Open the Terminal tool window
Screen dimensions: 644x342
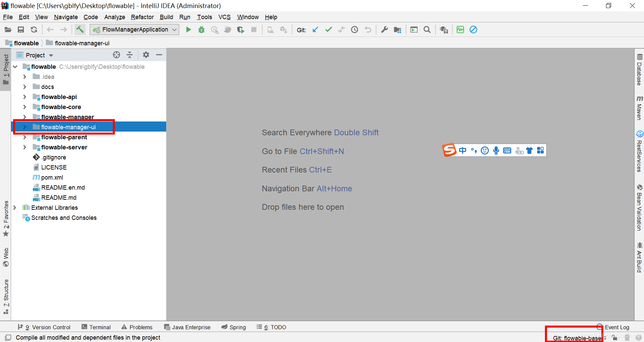pos(96,327)
